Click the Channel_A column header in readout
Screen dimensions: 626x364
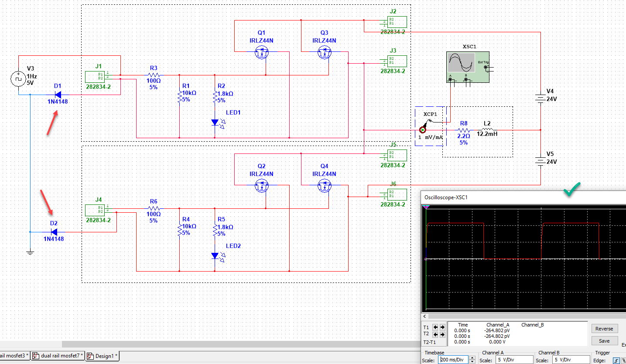click(x=498, y=325)
